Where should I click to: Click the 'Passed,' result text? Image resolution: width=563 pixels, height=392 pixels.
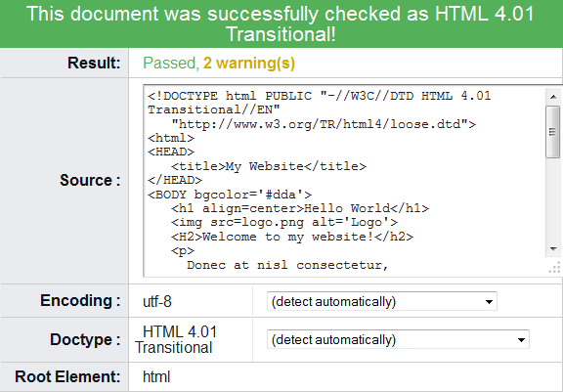click(x=171, y=63)
